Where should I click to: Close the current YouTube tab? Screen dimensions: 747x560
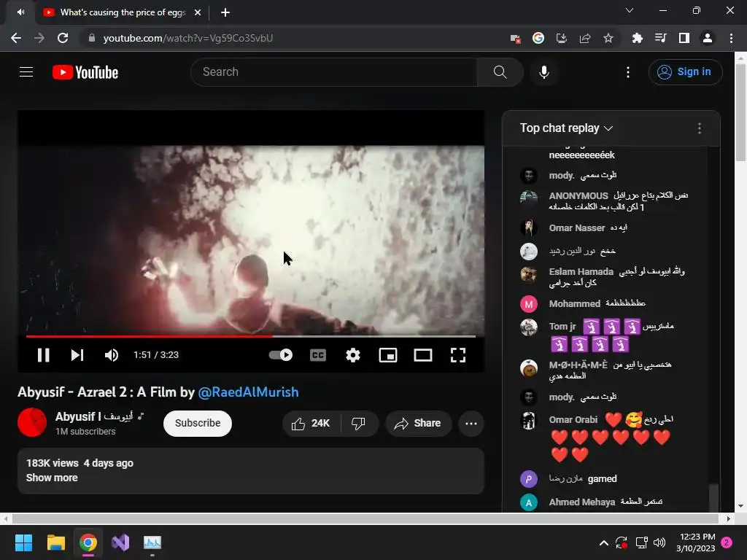(198, 12)
